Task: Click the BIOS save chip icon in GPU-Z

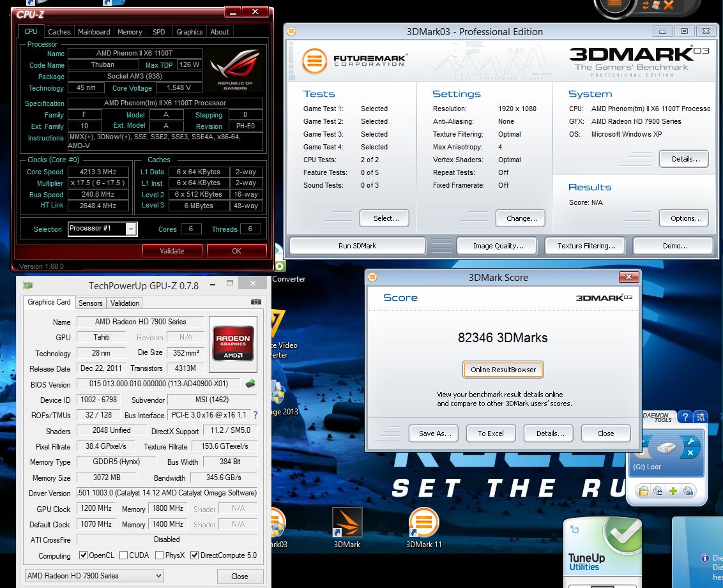Action: [250, 384]
